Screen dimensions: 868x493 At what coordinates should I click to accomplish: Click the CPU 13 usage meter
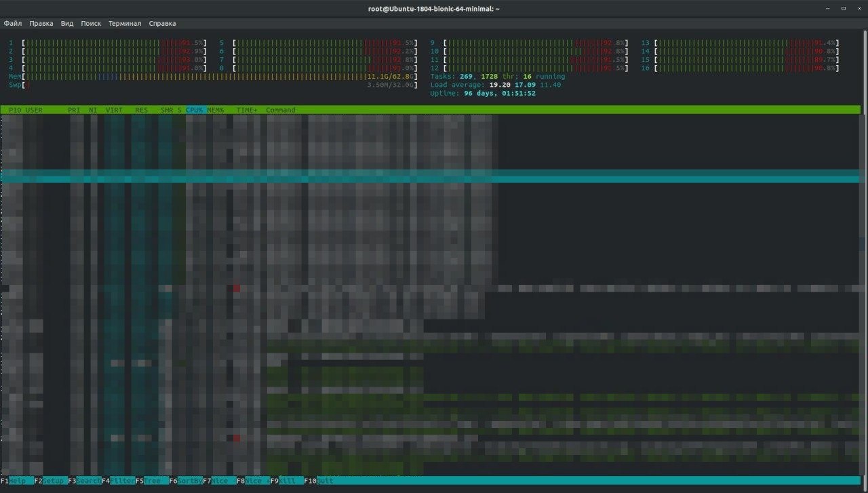tap(741, 43)
